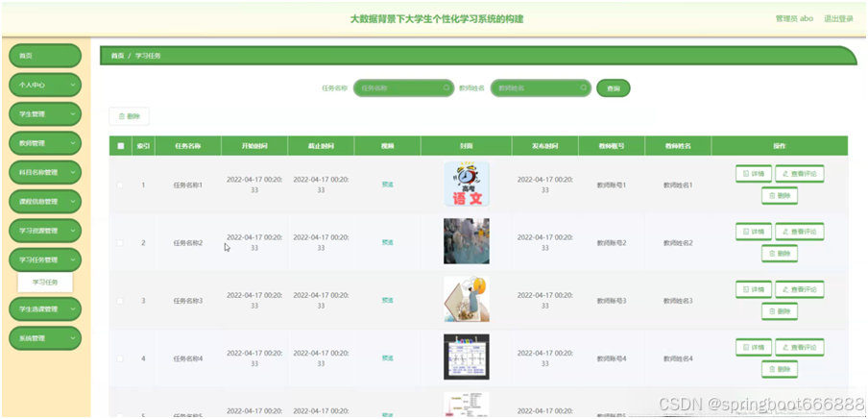The height and width of the screenshot is (419, 868).
Task: Toggle the select-all checkbox in table header
Action: [121, 146]
